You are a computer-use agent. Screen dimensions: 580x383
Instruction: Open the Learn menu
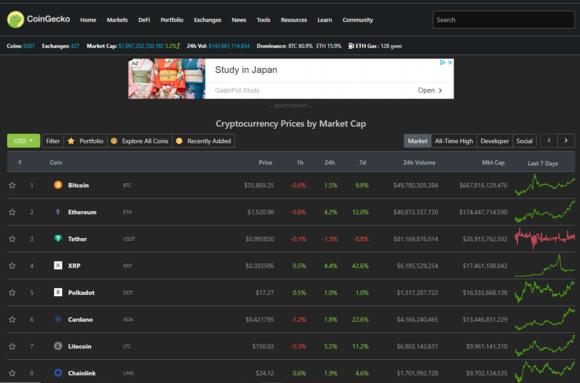pos(325,20)
